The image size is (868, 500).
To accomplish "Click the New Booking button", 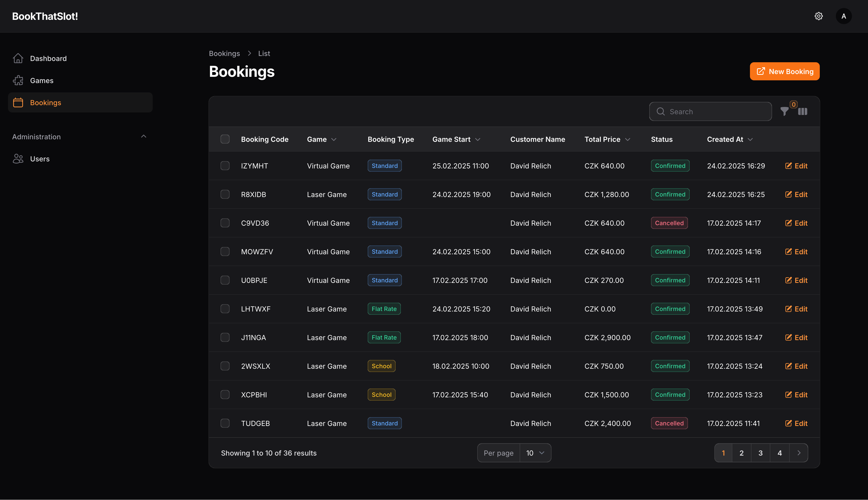I will coord(785,71).
